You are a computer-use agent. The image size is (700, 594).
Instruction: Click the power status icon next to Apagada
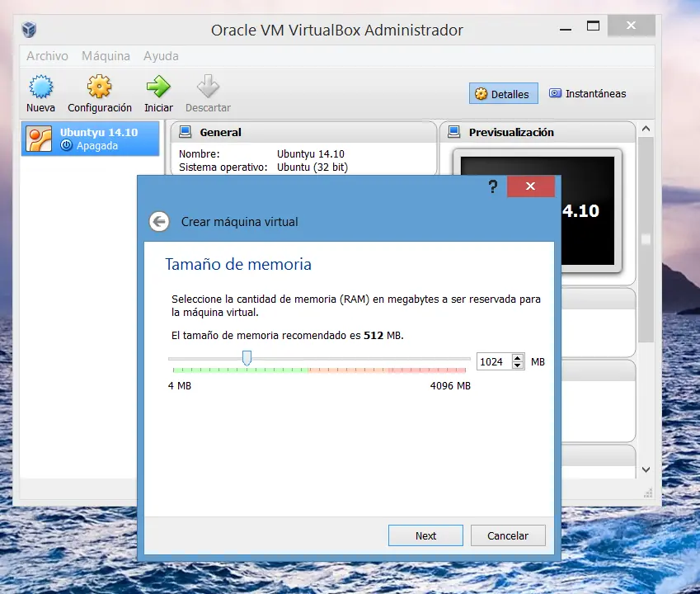(x=66, y=145)
